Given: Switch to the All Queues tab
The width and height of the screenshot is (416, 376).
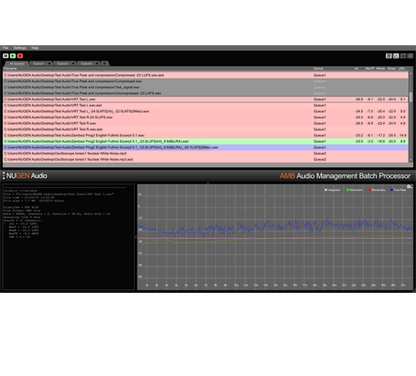Looking at the screenshot, I should tap(17, 63).
